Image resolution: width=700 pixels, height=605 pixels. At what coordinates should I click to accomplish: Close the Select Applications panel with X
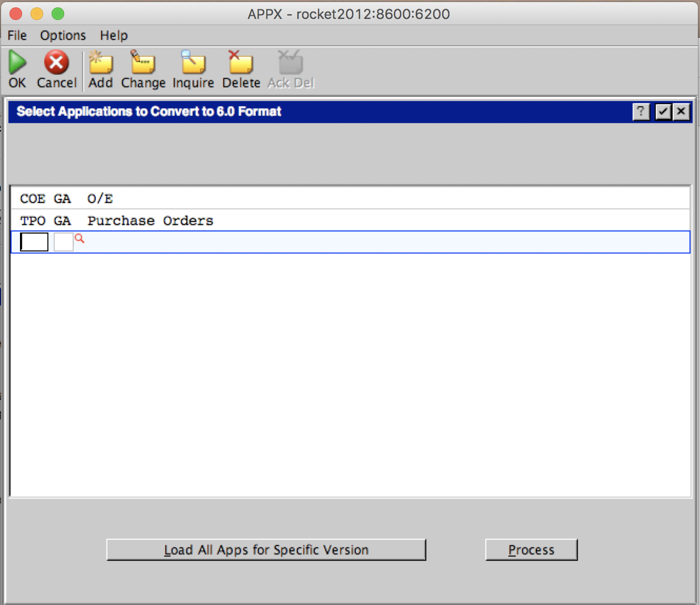click(682, 112)
